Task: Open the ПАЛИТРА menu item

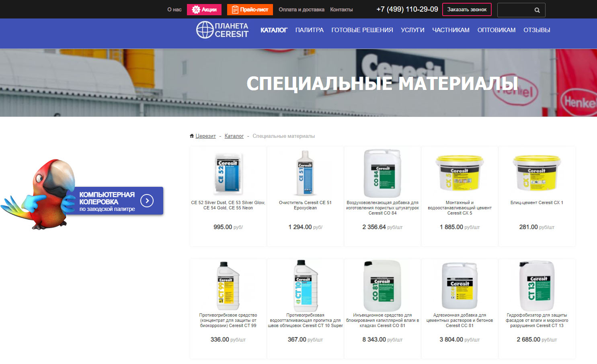Action: [309, 30]
